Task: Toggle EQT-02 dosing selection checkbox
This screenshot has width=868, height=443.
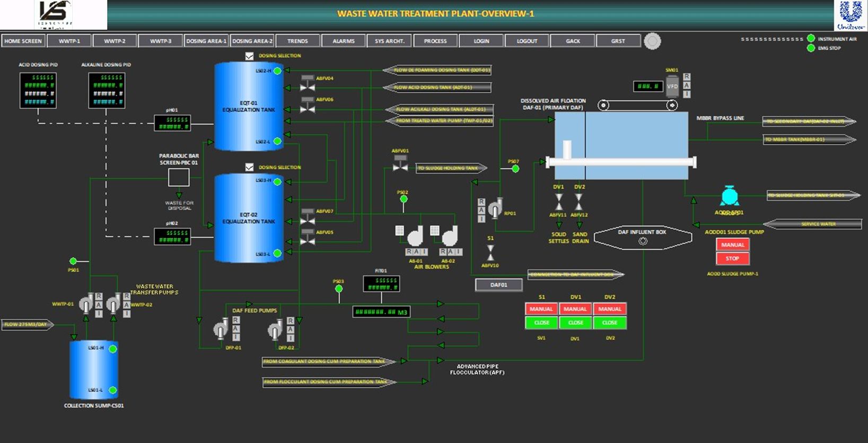Action: point(249,167)
